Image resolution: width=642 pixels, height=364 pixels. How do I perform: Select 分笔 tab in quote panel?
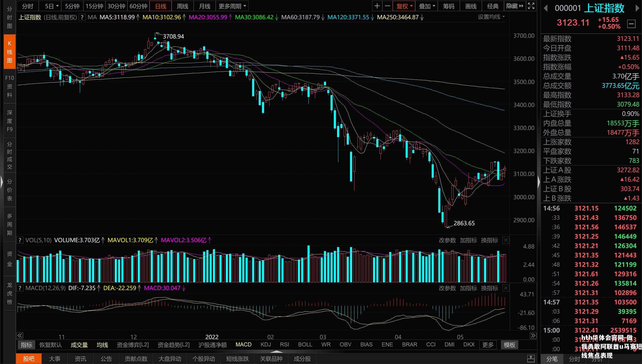[552, 359]
